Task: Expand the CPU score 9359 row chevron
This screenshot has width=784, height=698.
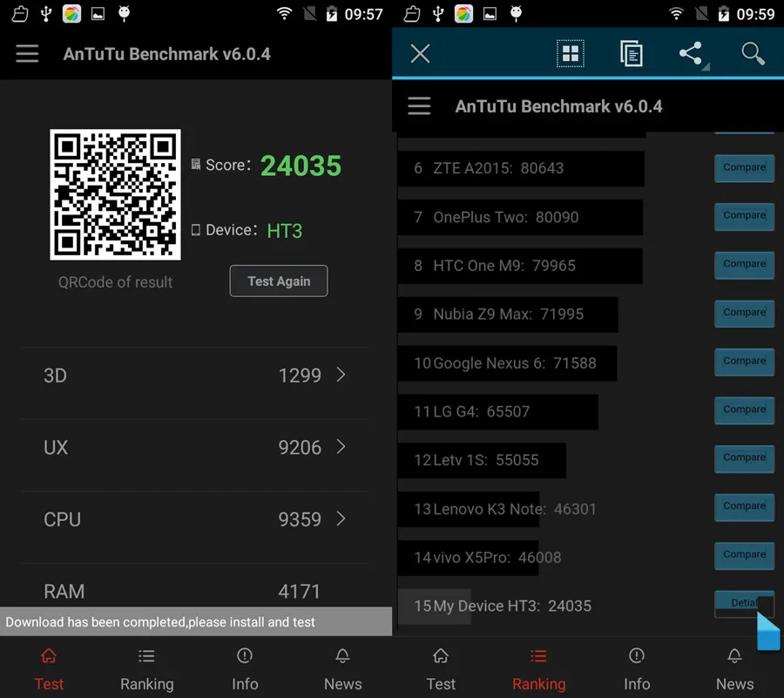Action: 341,518
